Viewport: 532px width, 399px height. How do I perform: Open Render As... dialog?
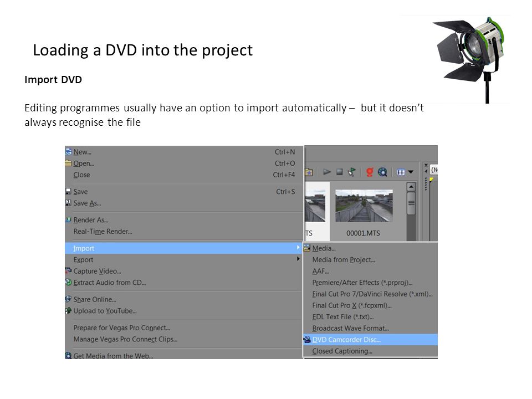[x=183, y=220]
